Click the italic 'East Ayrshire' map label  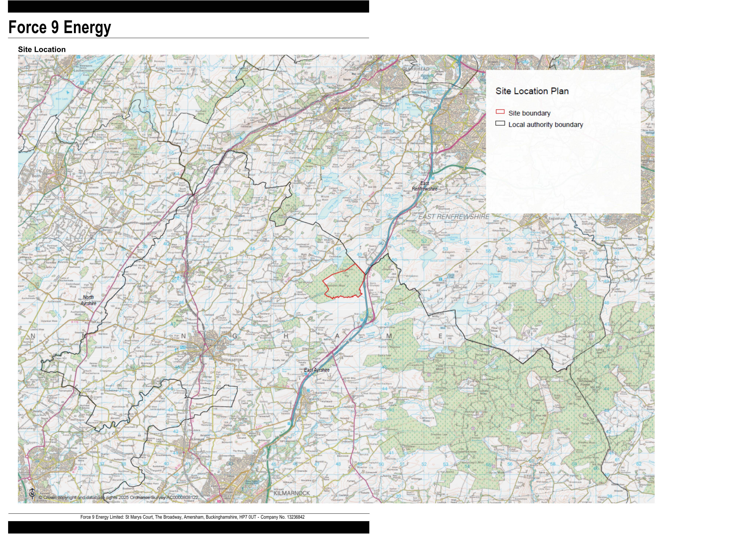click(x=316, y=370)
